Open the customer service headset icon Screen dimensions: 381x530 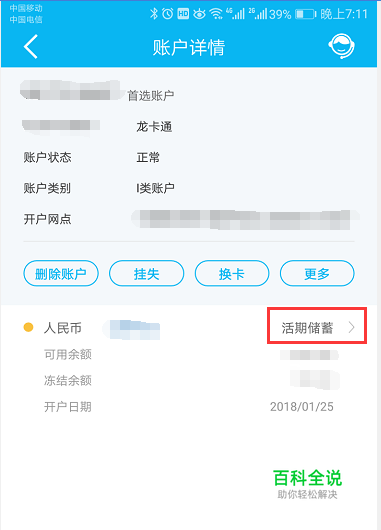(x=341, y=46)
